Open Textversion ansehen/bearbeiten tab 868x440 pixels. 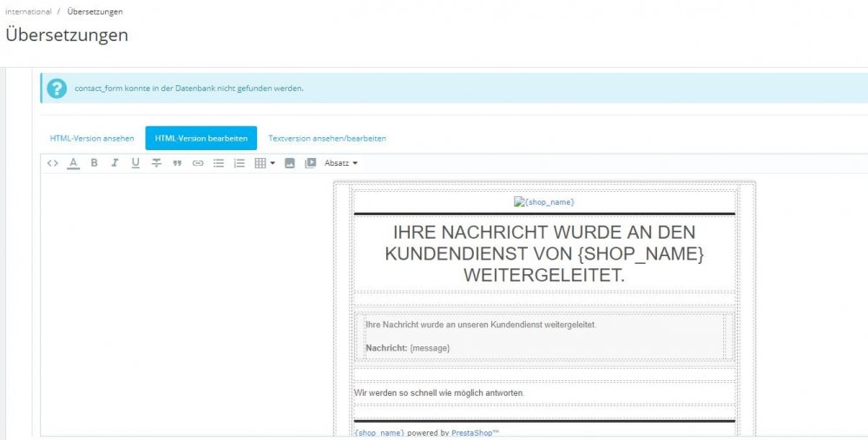click(327, 138)
